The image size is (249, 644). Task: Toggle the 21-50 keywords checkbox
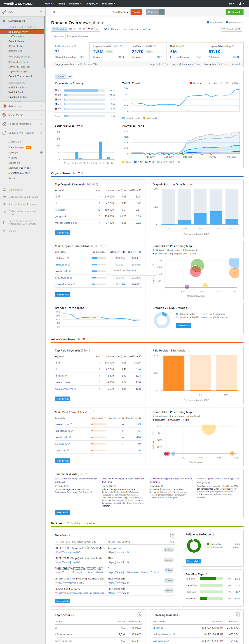(x=158, y=162)
